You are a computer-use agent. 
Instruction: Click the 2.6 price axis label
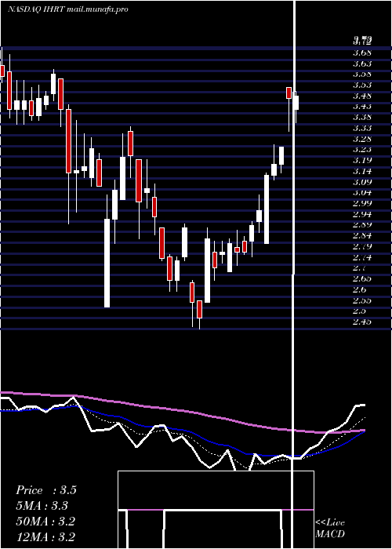[359, 290]
